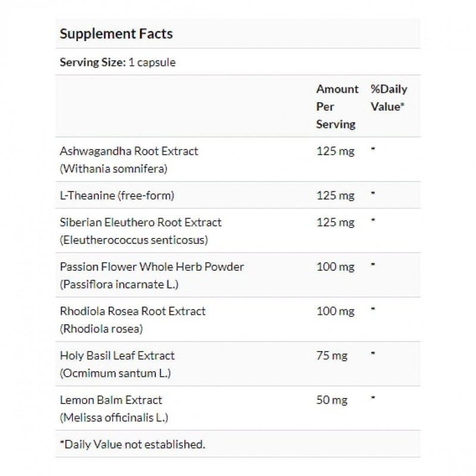Click the 75 mg amount for Holy Basil

(x=332, y=356)
